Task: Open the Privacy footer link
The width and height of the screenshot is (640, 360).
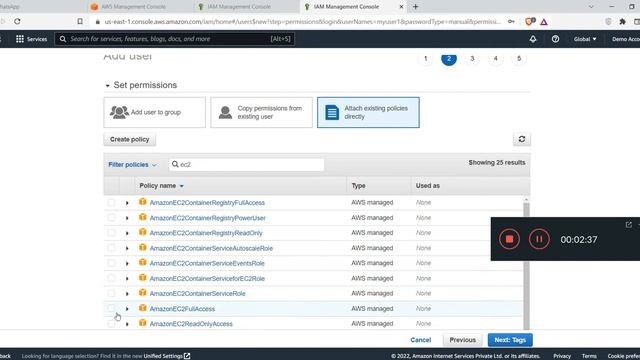Action: point(562,356)
